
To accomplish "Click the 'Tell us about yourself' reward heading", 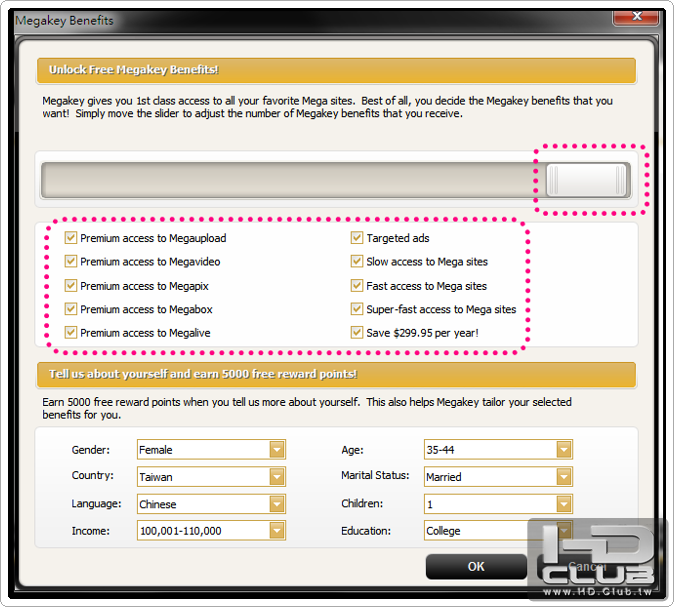I will click(x=203, y=374).
